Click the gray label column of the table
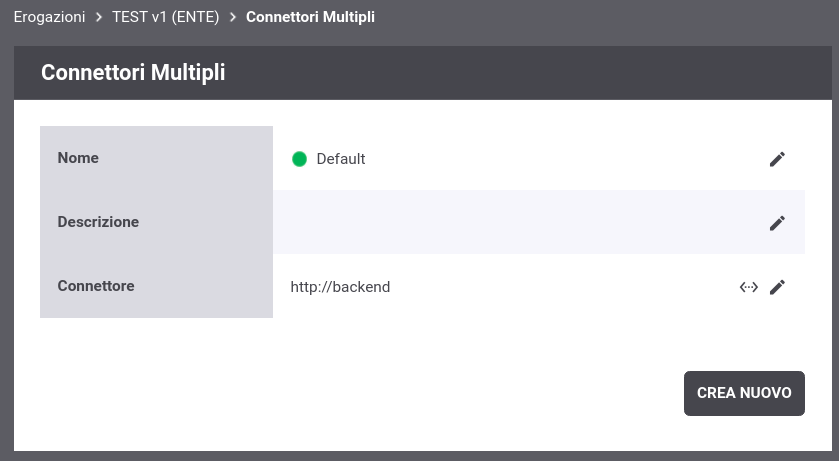The width and height of the screenshot is (839, 461). 156,222
